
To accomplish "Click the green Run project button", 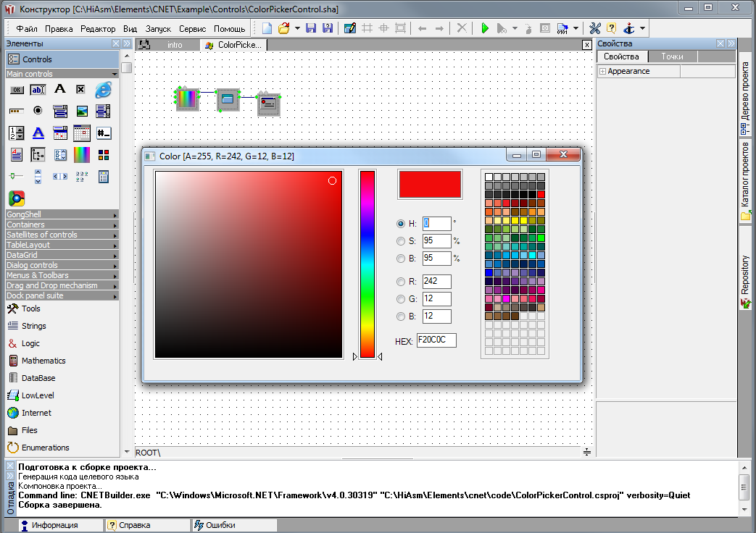I will [x=485, y=28].
